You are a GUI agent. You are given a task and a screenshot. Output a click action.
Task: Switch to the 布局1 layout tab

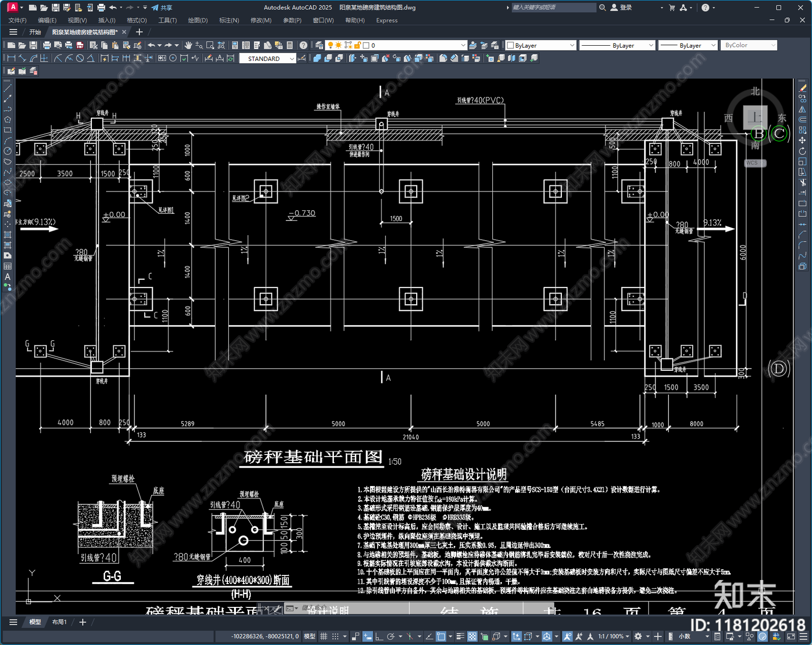[59, 622]
